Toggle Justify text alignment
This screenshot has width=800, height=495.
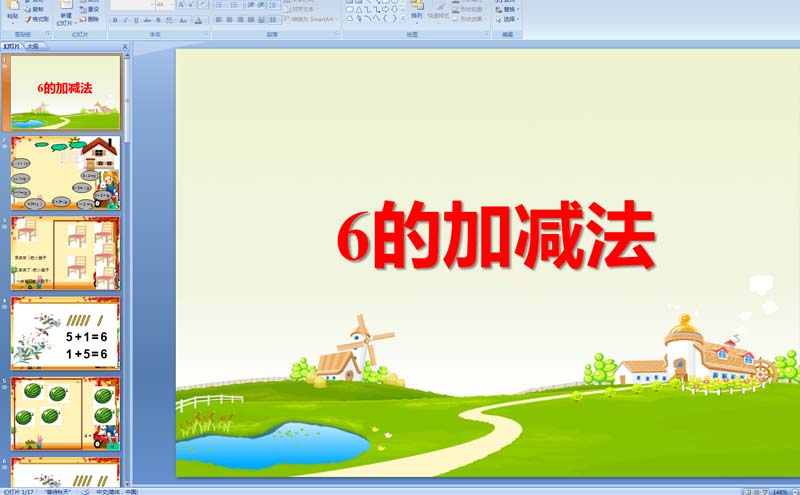(251, 19)
